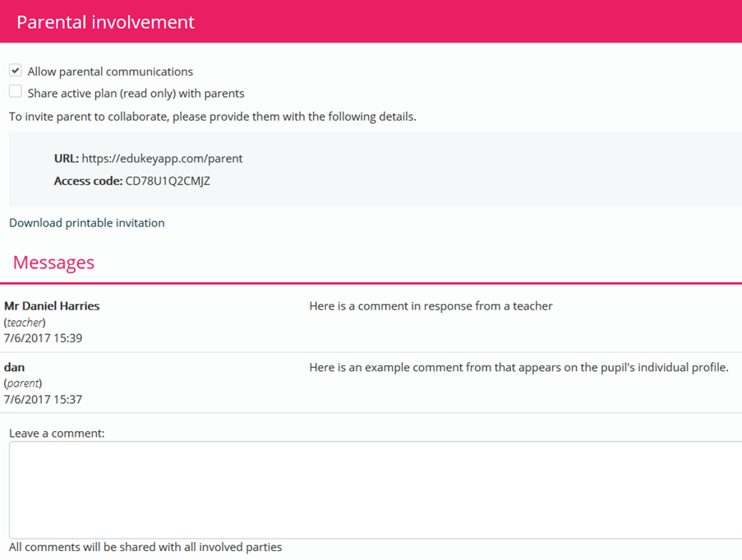Image resolution: width=742 pixels, height=560 pixels.
Task: Click the timestamp 7/6/2017 15:37
Action: point(39,399)
